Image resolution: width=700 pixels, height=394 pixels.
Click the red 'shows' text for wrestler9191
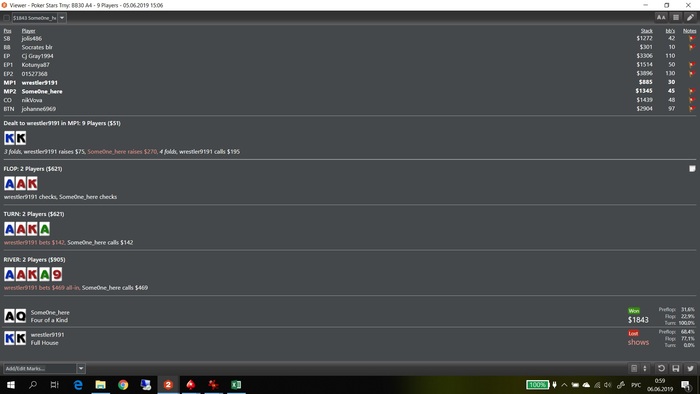[x=638, y=342]
